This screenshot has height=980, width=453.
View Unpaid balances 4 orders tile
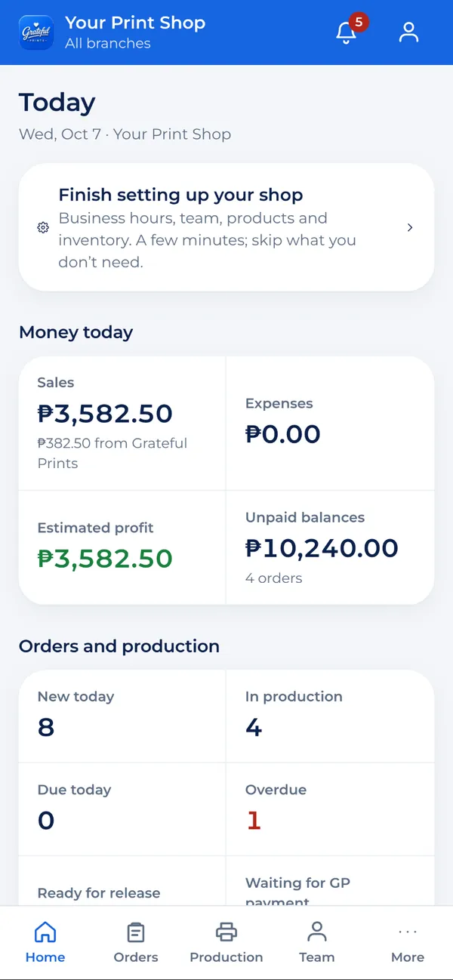[x=330, y=547]
